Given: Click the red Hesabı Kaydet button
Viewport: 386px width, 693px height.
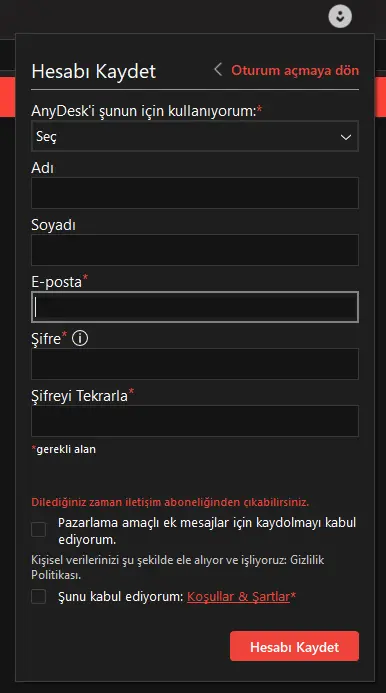Looking at the screenshot, I should tap(294, 646).
